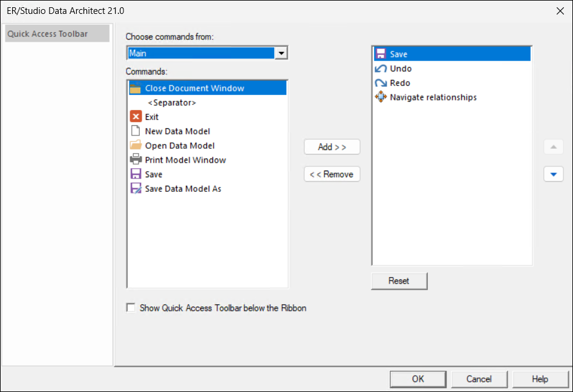Select highlighted Save text in toolbar list
573x392 pixels.
point(398,54)
